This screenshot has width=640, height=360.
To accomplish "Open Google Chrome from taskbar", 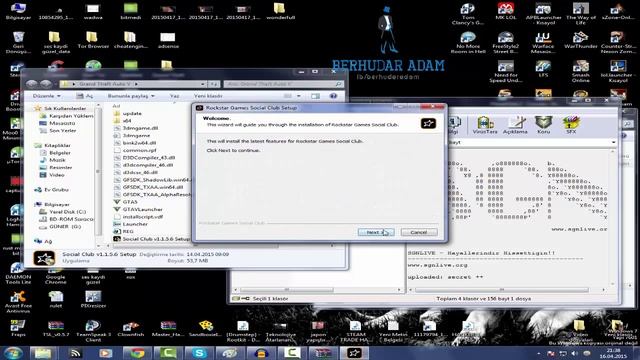I will click(x=137, y=353).
